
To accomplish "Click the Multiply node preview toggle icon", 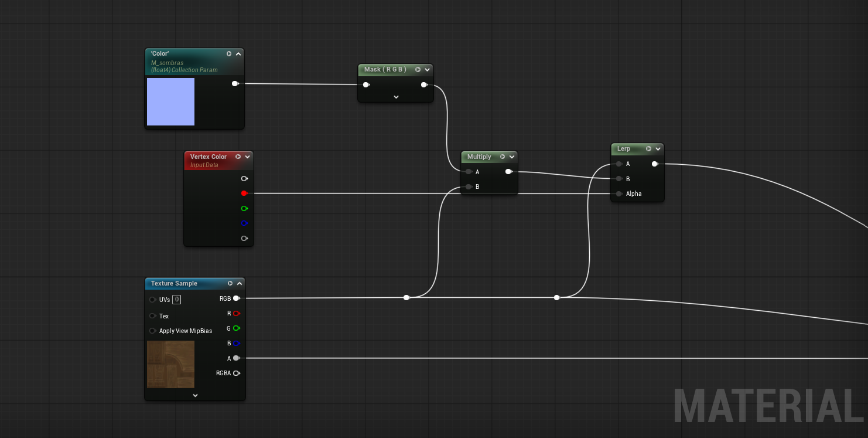I will tap(503, 157).
